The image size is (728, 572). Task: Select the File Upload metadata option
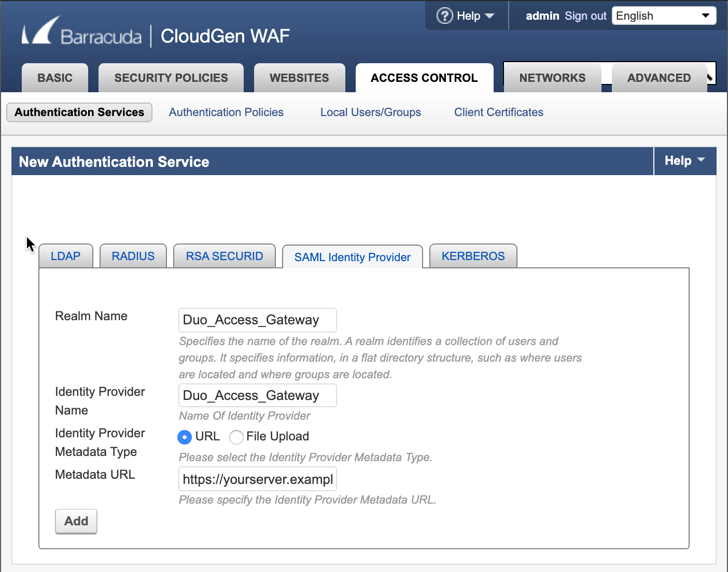coord(236,437)
